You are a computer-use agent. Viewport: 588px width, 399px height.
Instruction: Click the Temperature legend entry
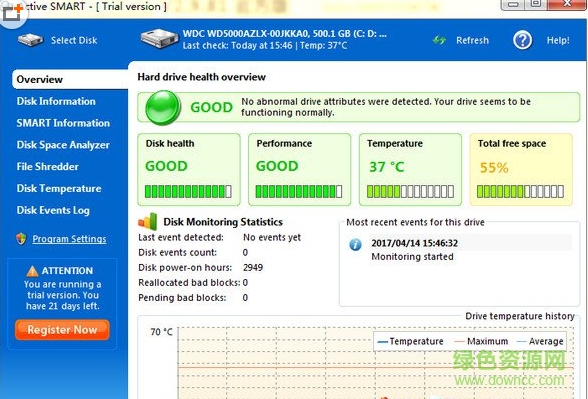click(x=411, y=341)
